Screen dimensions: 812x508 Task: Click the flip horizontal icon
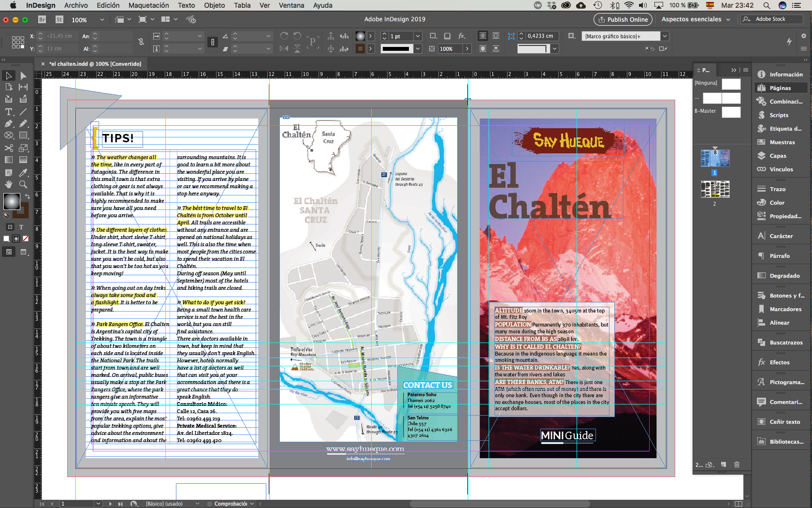pyautogui.click(x=284, y=48)
